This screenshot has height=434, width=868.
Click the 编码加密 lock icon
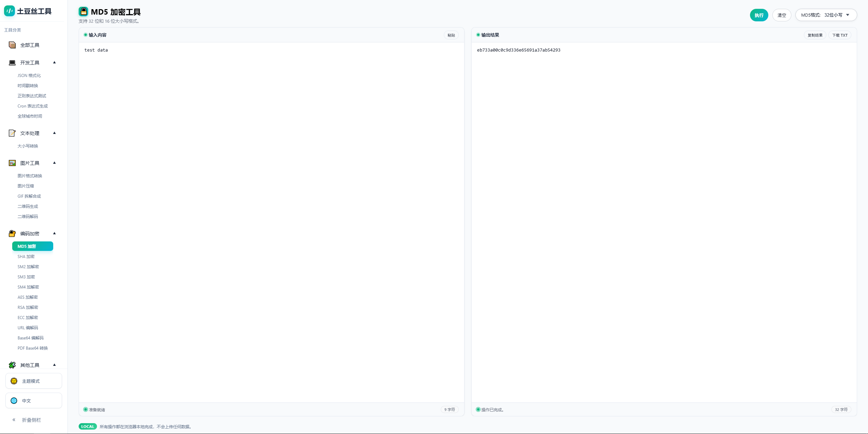[12, 234]
